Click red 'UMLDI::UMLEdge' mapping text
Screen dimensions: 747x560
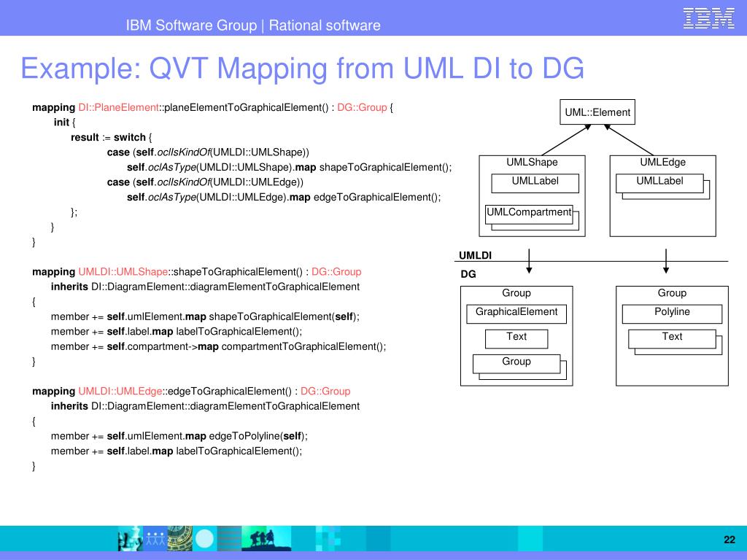point(120,392)
